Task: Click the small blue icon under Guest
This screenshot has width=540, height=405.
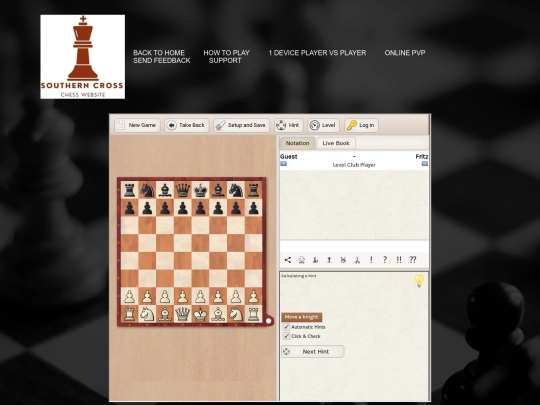Action: 283,164
